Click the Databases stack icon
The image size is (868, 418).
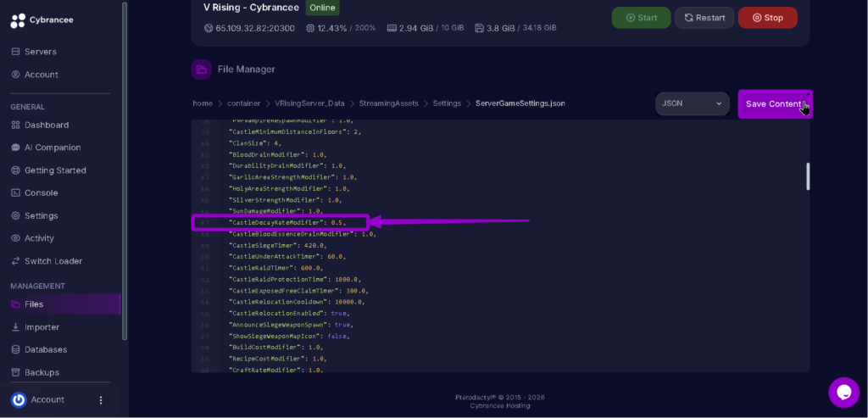(15, 350)
